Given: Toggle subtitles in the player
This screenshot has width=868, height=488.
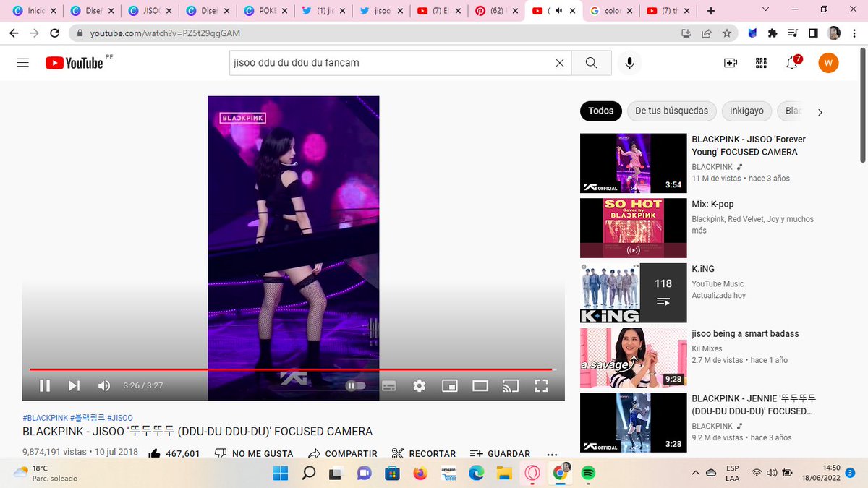Looking at the screenshot, I should pos(389,385).
